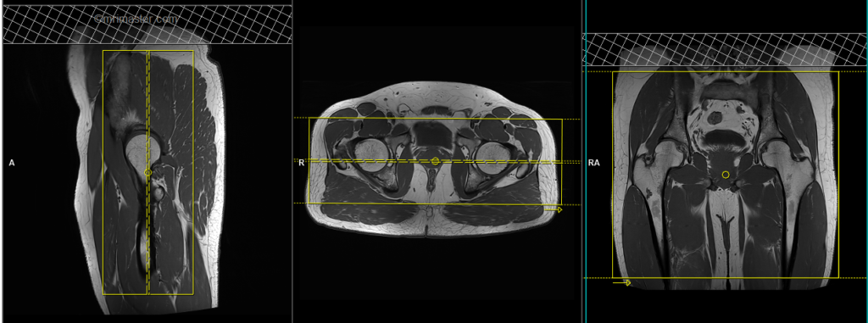This screenshot has height=323, width=868.
Task: Select the hatched saturation band in coronal view
Action: [726, 49]
